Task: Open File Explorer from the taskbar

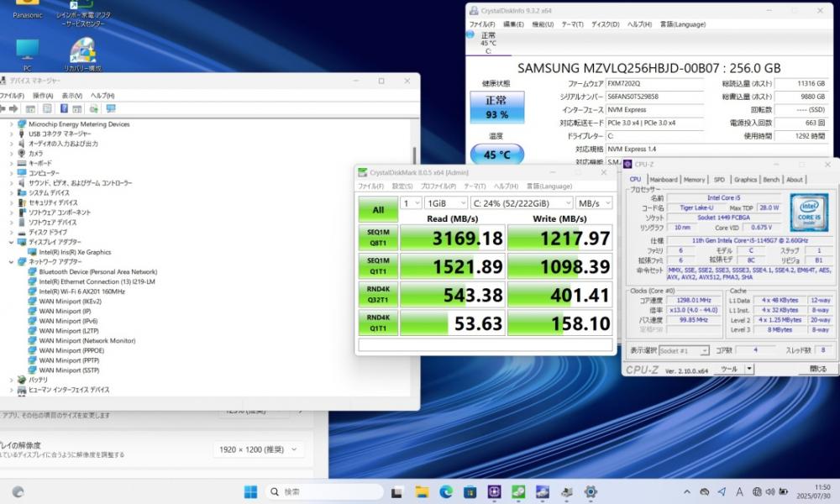Action: 423,491
